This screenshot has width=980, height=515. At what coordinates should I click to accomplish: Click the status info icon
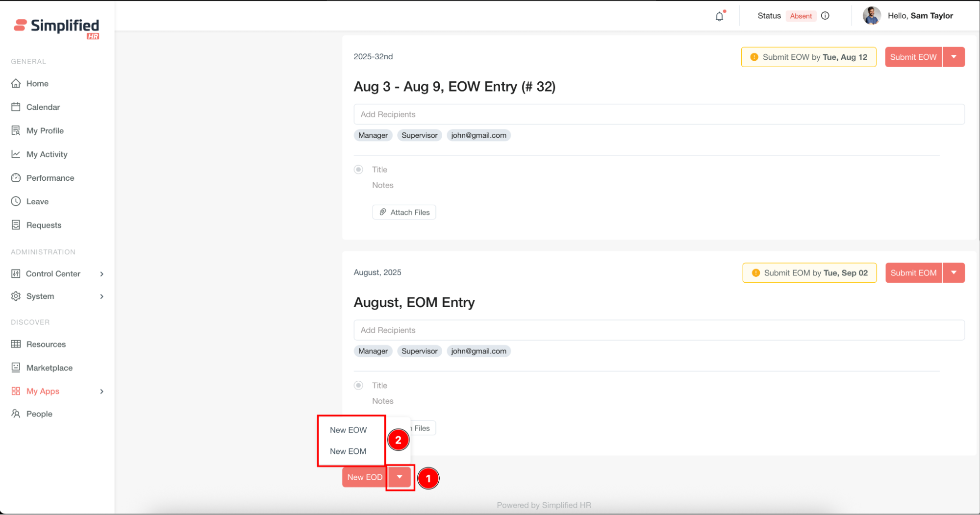(826, 16)
